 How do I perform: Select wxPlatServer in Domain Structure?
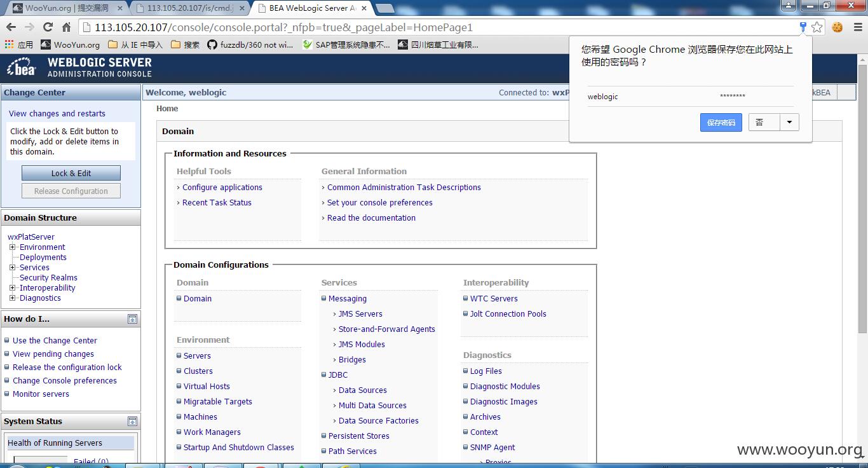click(x=31, y=237)
